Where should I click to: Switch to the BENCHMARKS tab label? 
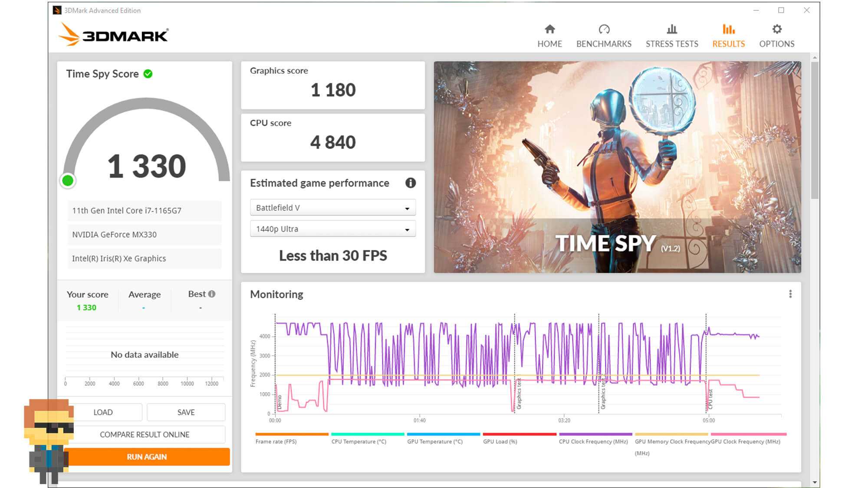pyautogui.click(x=604, y=44)
